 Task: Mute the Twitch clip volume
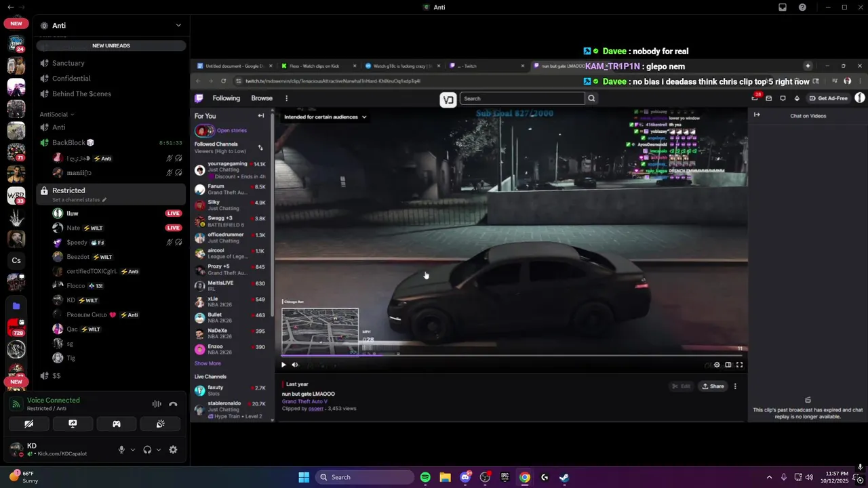(x=294, y=365)
